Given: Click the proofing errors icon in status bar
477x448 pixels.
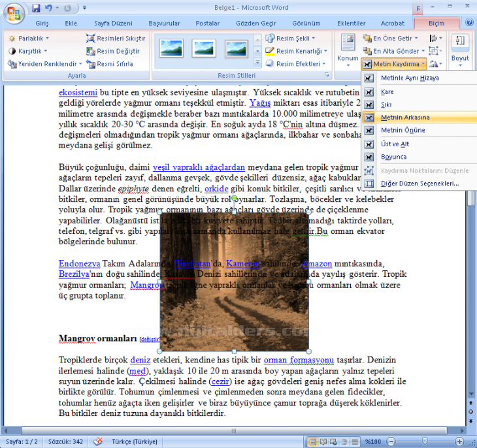Looking at the screenshot, I should 97,441.
